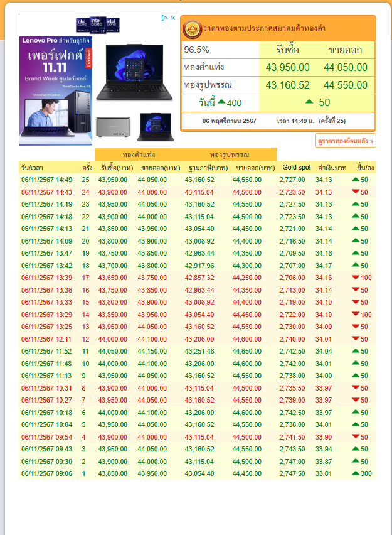The height and width of the screenshot is (535, 392).
Task: Click the ทองคำแท่ง column group header
Action: 139,154
